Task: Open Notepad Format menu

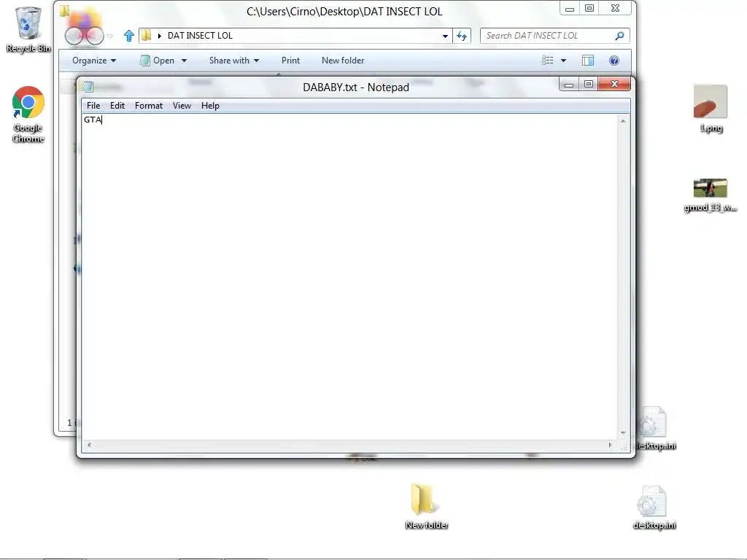Action: 149,106
